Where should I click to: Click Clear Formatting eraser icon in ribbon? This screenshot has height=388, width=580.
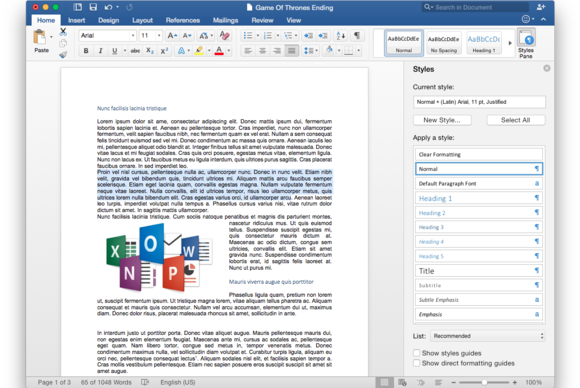(x=224, y=36)
